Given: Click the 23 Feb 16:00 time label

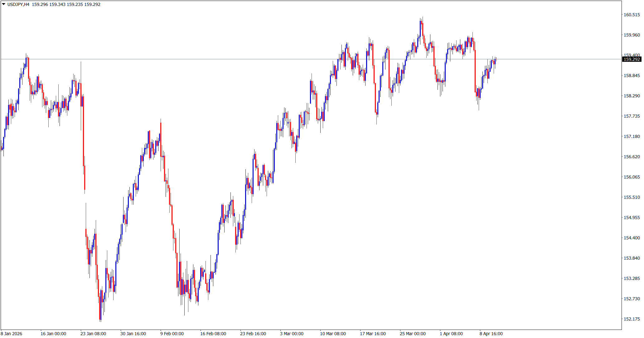Looking at the screenshot, I should point(253,334).
